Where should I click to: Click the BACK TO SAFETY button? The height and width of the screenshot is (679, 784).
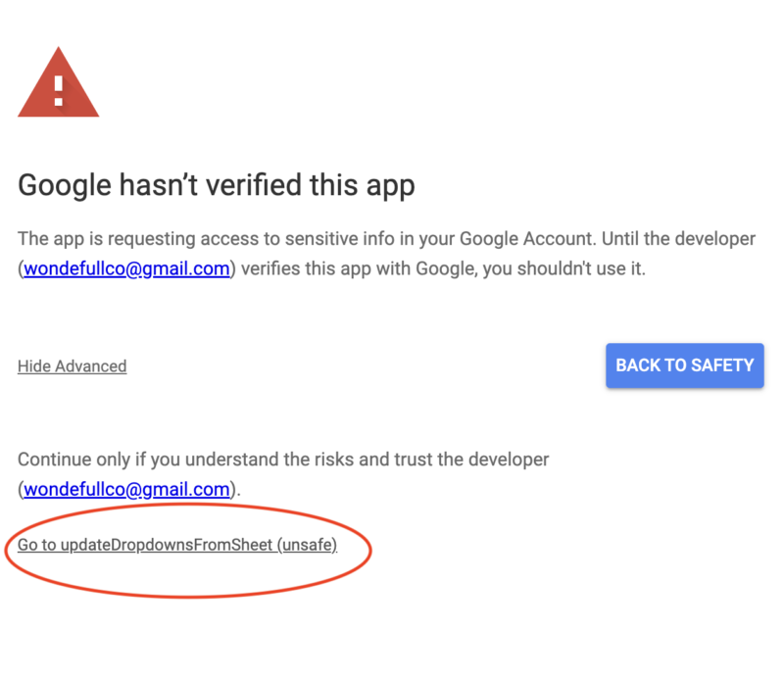[x=684, y=365]
